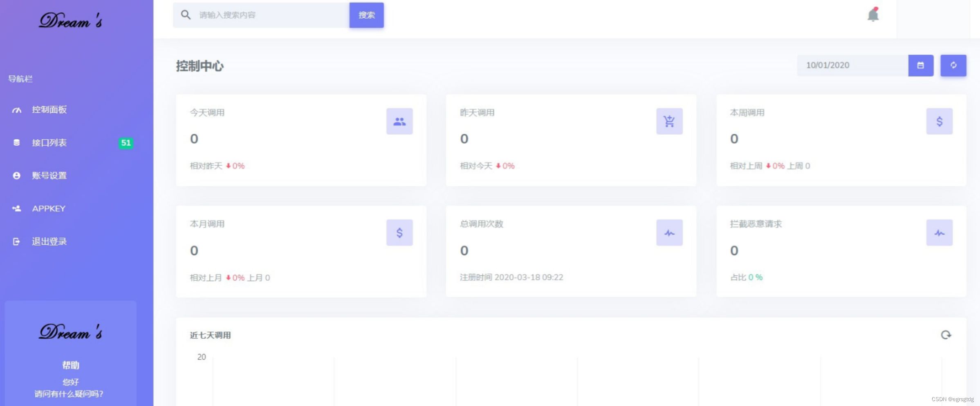Click the dollar icon on 本月调用 card
The width and height of the screenshot is (980, 406).
tap(399, 232)
